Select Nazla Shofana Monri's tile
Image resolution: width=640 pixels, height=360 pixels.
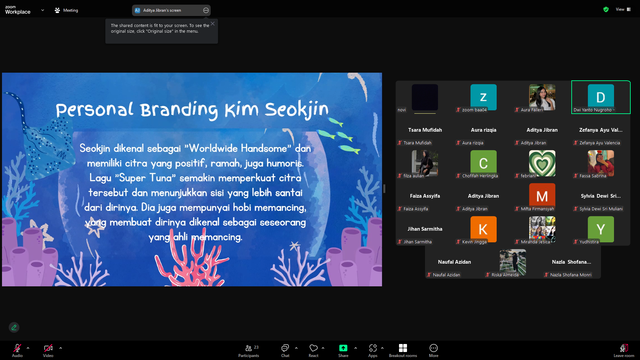pyautogui.click(x=571, y=262)
